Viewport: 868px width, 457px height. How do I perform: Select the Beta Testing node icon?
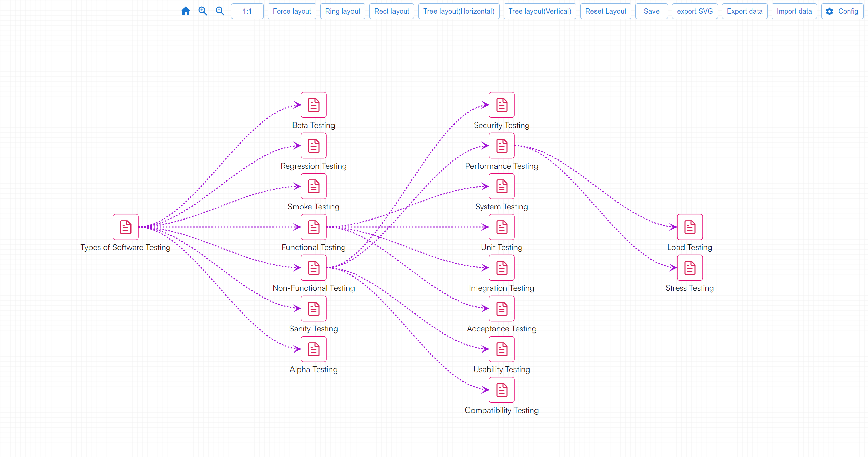click(314, 105)
